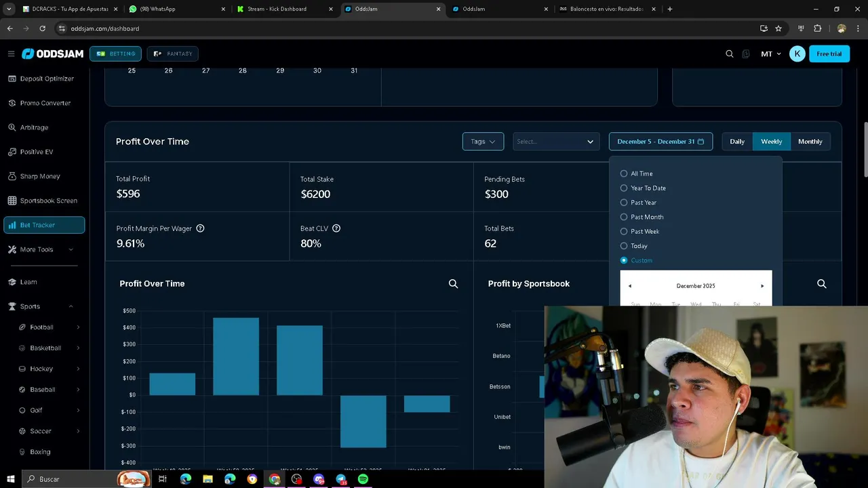Select Today date range
Viewport: 868px width, 488px height.
pos(633,246)
